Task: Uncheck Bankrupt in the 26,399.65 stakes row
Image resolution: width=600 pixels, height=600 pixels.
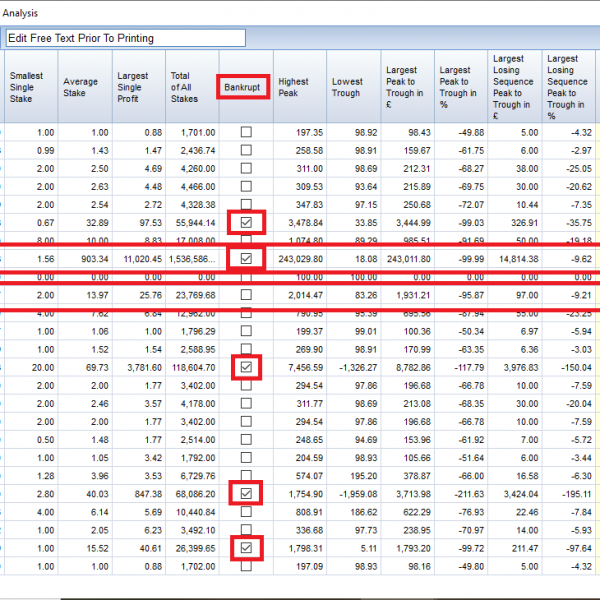Action: tap(246, 548)
